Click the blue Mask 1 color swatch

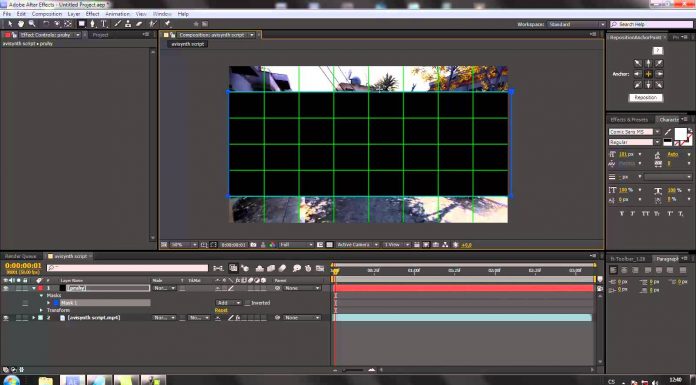[56, 303]
